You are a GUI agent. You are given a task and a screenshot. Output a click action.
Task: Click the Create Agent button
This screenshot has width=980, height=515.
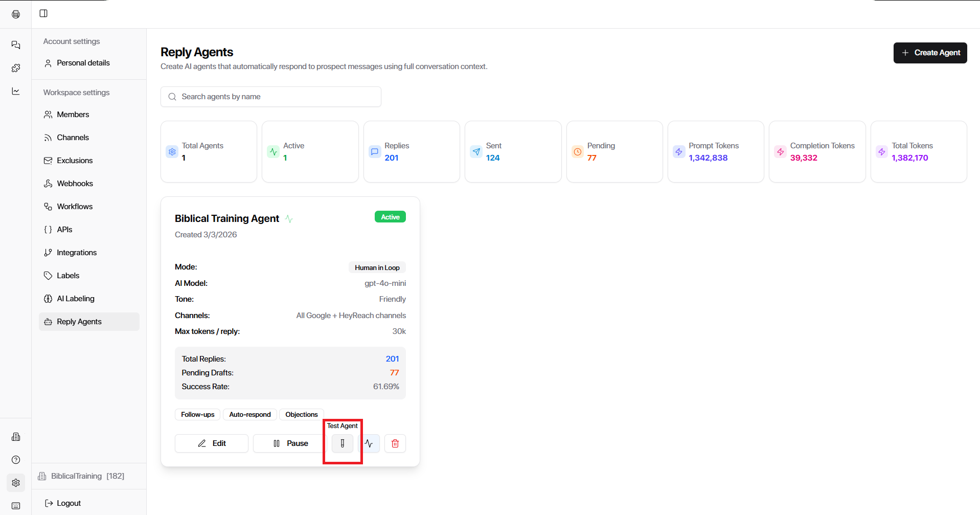930,53
